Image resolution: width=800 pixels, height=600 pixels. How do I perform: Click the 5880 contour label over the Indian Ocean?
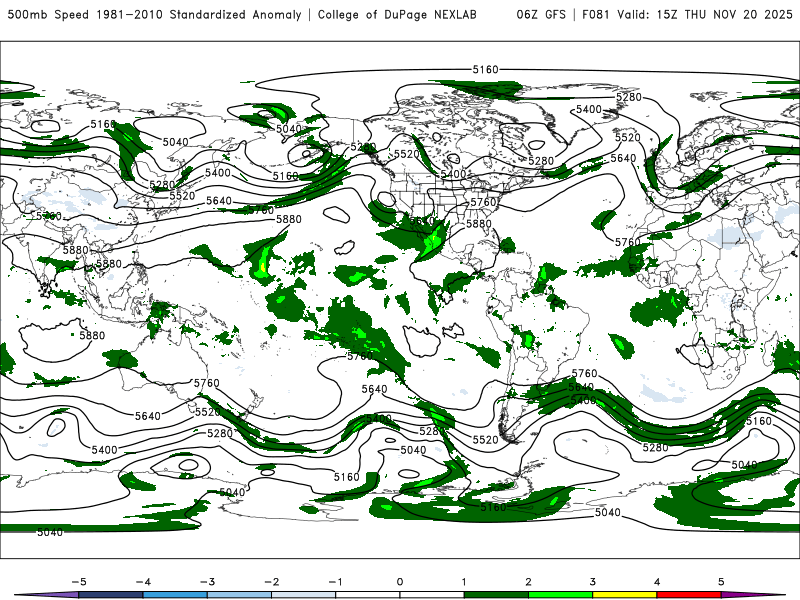pyautogui.click(x=92, y=336)
